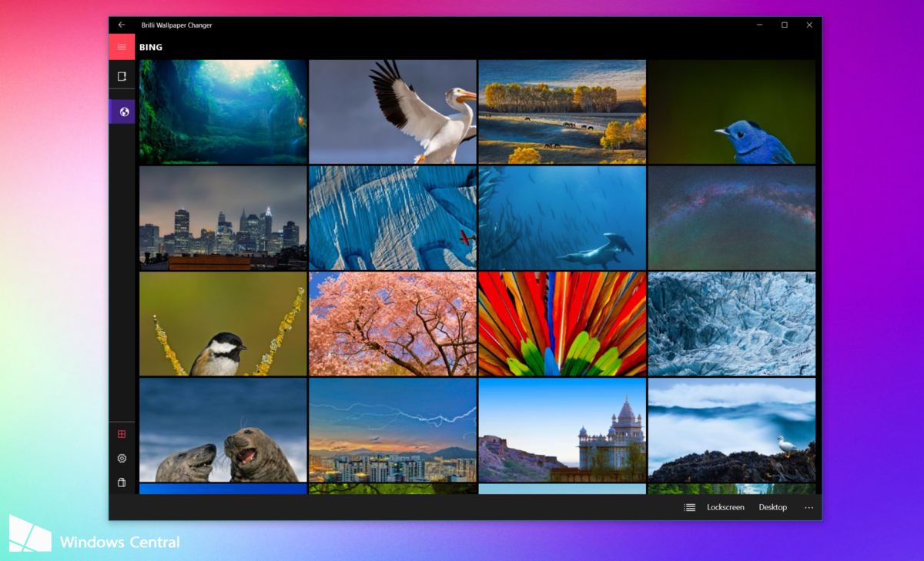Click the list icon in bottom bar
924x561 pixels.
[x=689, y=507]
